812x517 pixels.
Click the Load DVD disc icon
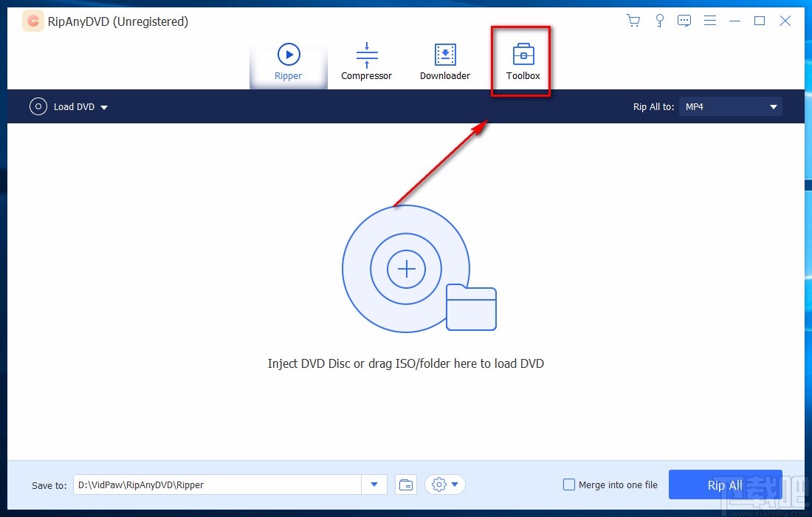(x=38, y=106)
